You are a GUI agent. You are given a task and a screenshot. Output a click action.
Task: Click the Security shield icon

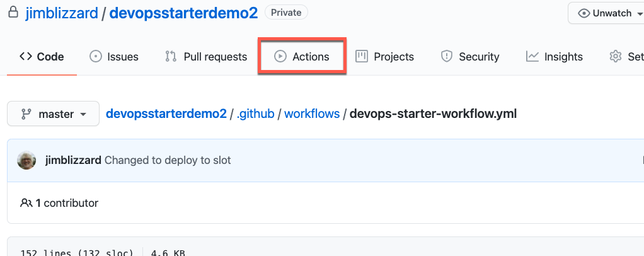[x=446, y=56]
